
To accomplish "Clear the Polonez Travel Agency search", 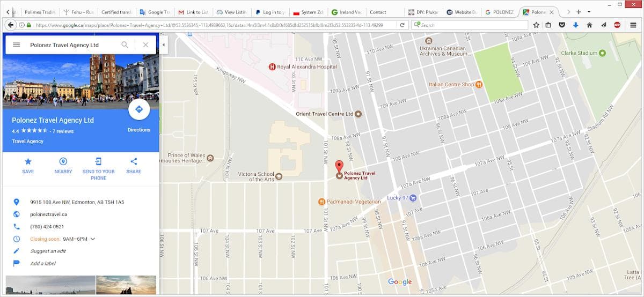I will [x=145, y=45].
